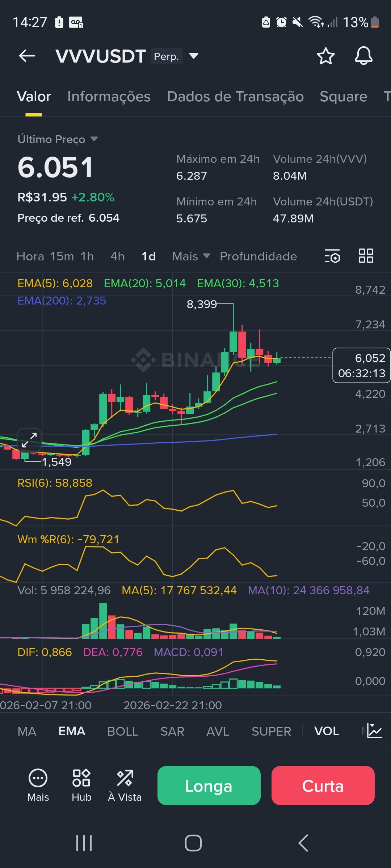Select the Hora timeframe
Image resolution: width=391 pixels, height=868 pixels.
(x=30, y=256)
